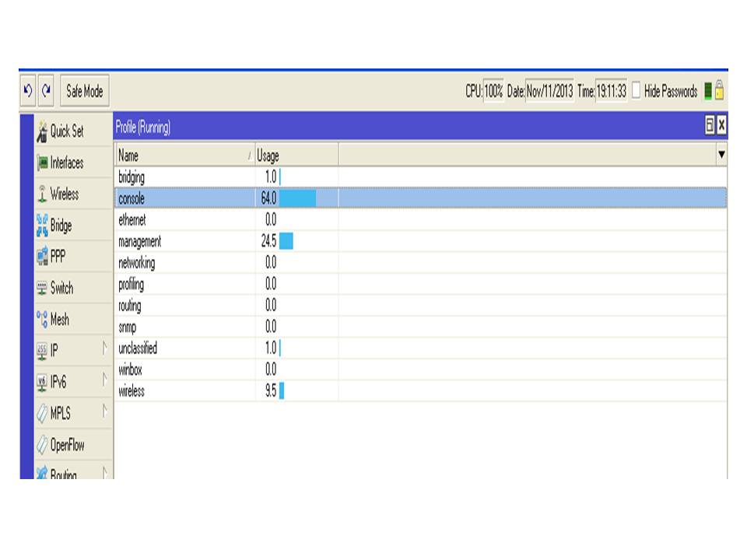This screenshot has width=747, height=560.
Task: Click the Quick Set wizard icon
Action: [42, 131]
